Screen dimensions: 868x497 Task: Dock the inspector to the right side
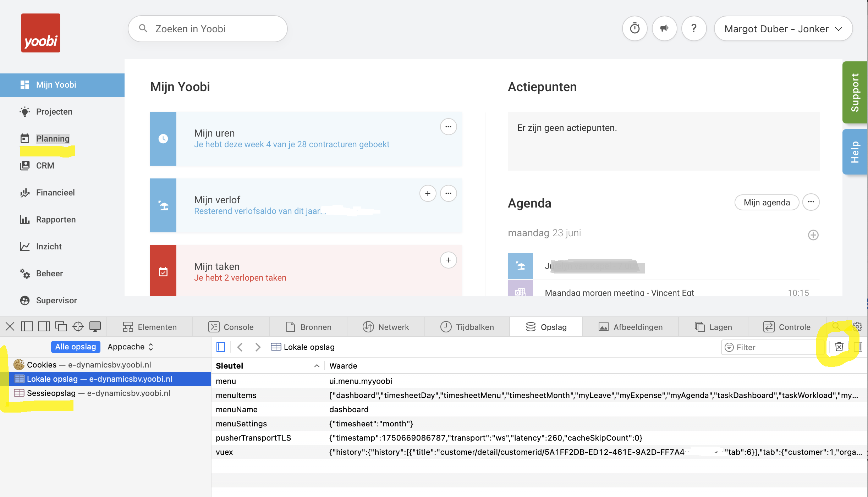click(x=44, y=326)
